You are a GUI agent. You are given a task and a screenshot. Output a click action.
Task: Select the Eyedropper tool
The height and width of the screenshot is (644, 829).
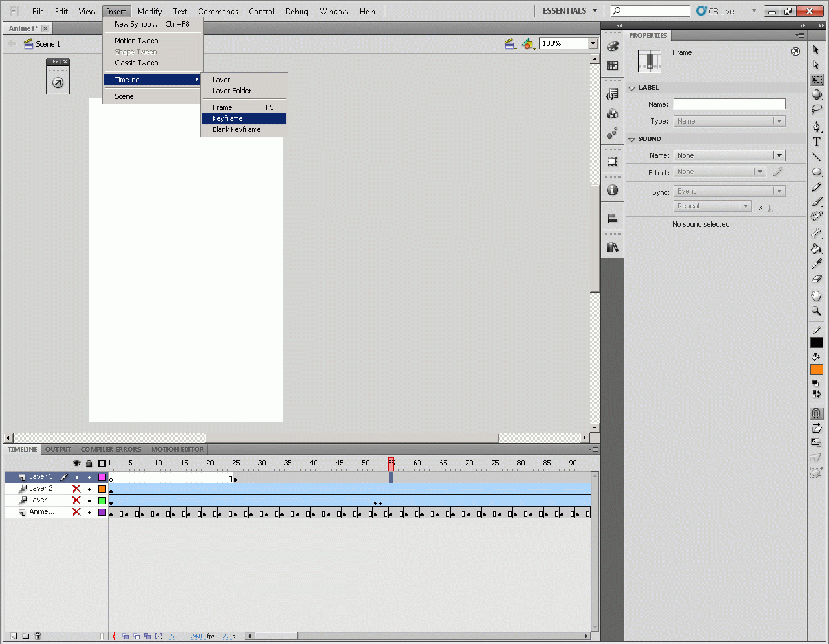pos(816,264)
